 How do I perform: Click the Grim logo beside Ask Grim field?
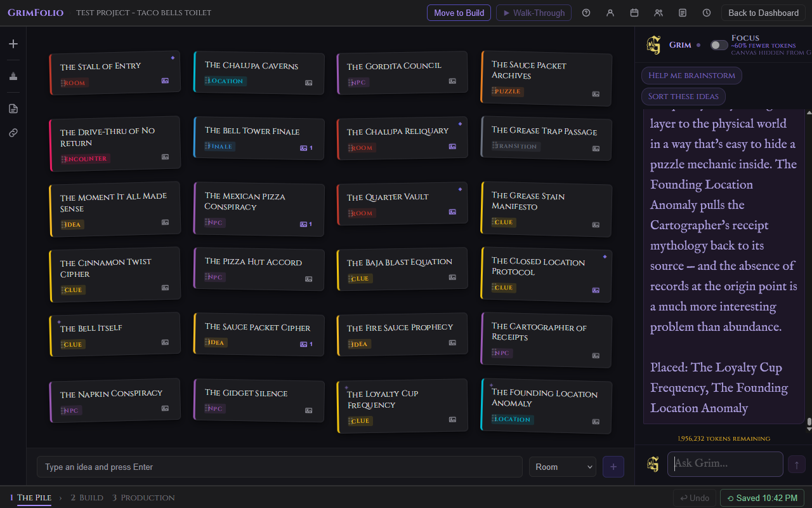653,464
